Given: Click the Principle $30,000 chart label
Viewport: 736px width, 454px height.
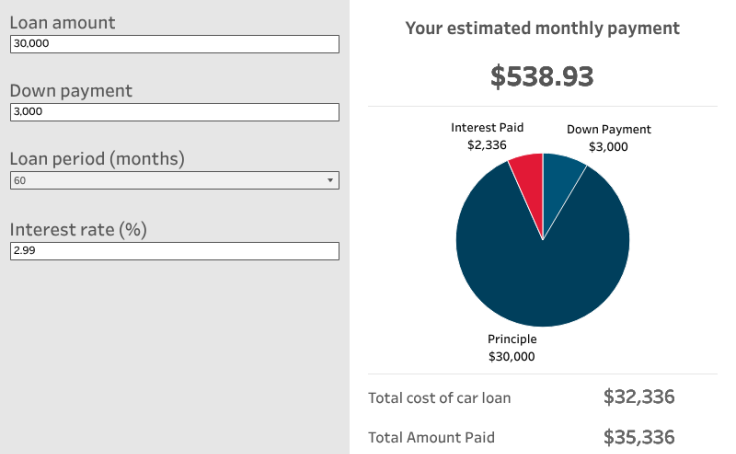Looking at the screenshot, I should pos(512,348).
